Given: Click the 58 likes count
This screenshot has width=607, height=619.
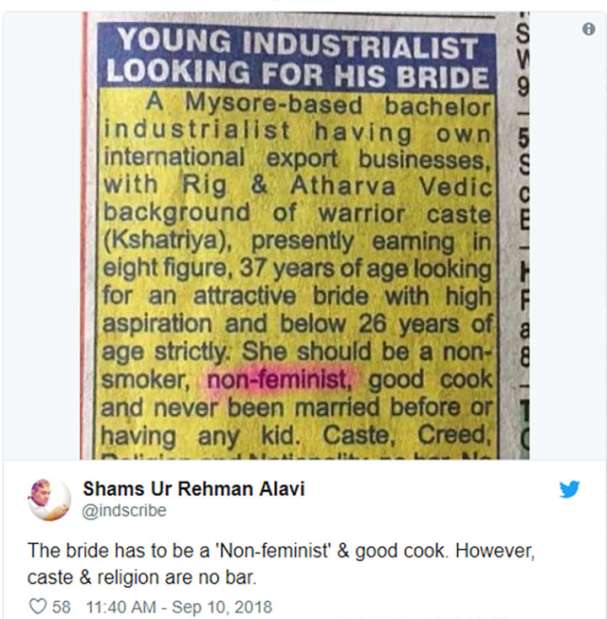Looking at the screenshot, I should coord(62,607).
